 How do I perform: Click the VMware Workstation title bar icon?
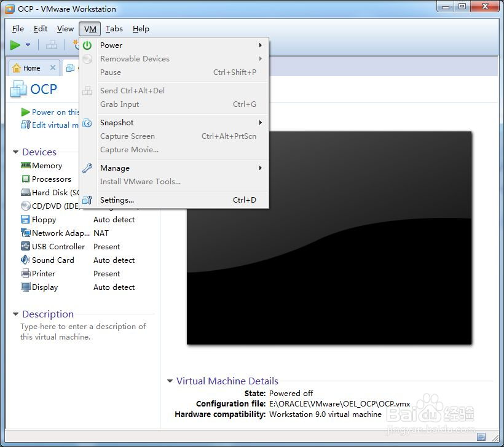point(10,9)
